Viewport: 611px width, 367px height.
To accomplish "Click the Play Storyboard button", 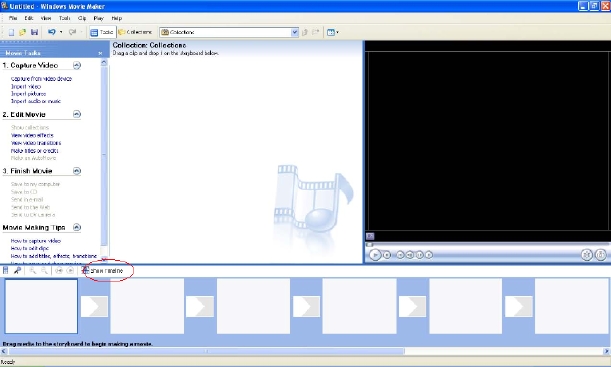I will tap(70, 270).
